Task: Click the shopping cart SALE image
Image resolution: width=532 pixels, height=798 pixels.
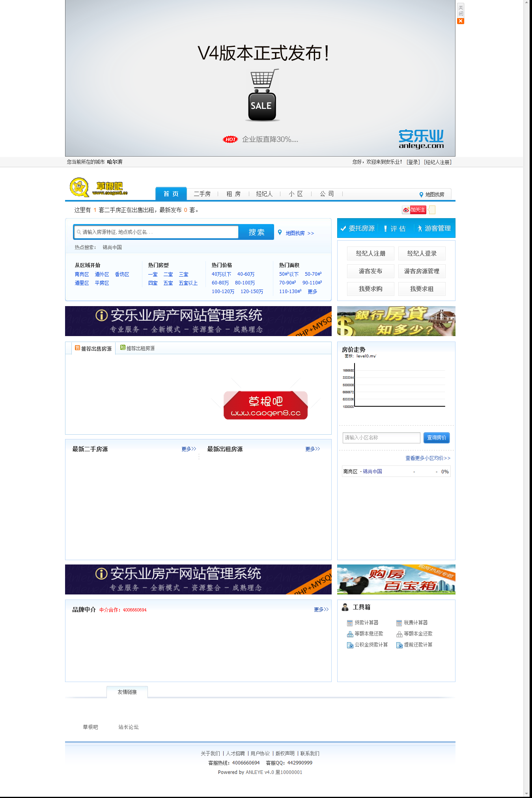Action: 262,95
